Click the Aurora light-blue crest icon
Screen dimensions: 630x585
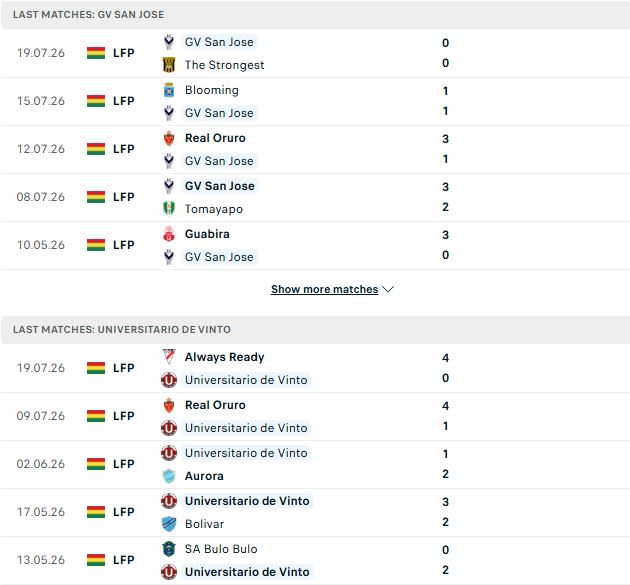click(x=169, y=476)
